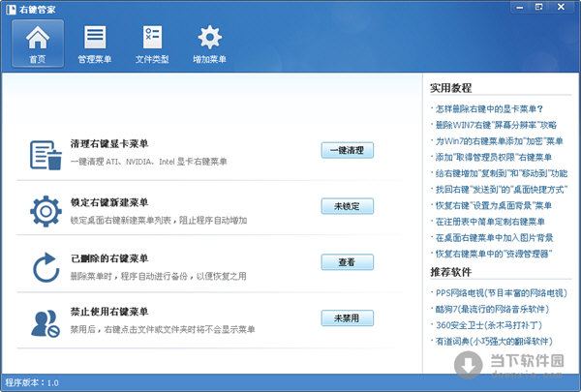Screen dimensions: 581x392
Task: Open tutorial 为Win7的右键菜单添加"加密"菜单
Action: click(x=499, y=141)
